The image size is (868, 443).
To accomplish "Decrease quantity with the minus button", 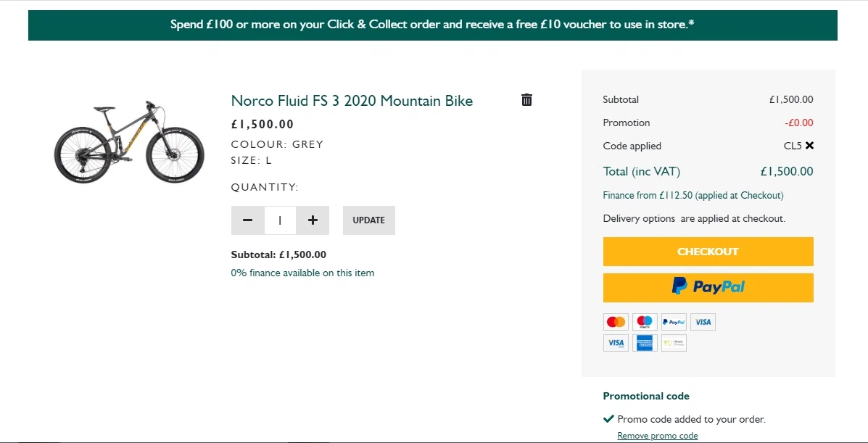I will point(248,220).
